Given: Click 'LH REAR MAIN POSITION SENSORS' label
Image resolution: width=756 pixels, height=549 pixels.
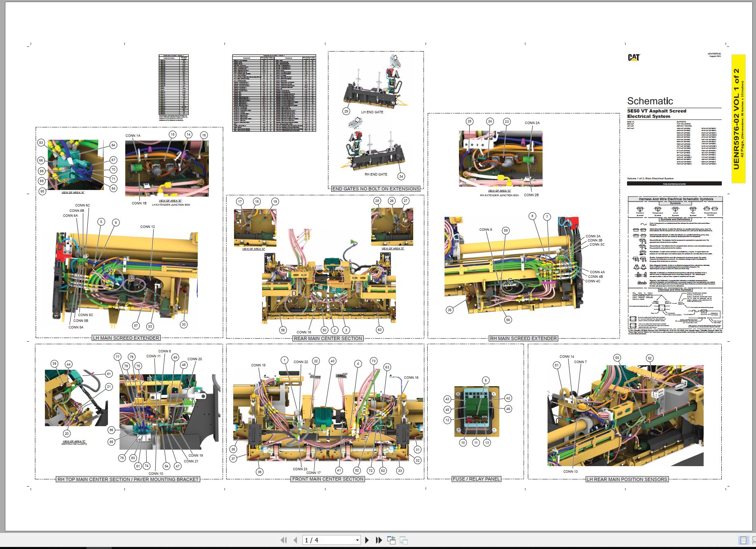Looking at the screenshot, I should [x=627, y=479].
